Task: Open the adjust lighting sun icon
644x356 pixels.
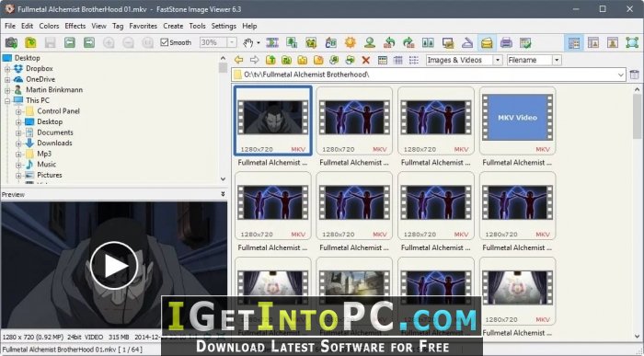Action: (x=351, y=42)
